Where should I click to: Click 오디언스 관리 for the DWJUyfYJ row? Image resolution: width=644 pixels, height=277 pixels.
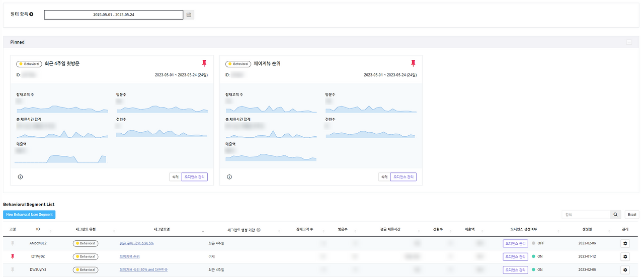coord(515,269)
